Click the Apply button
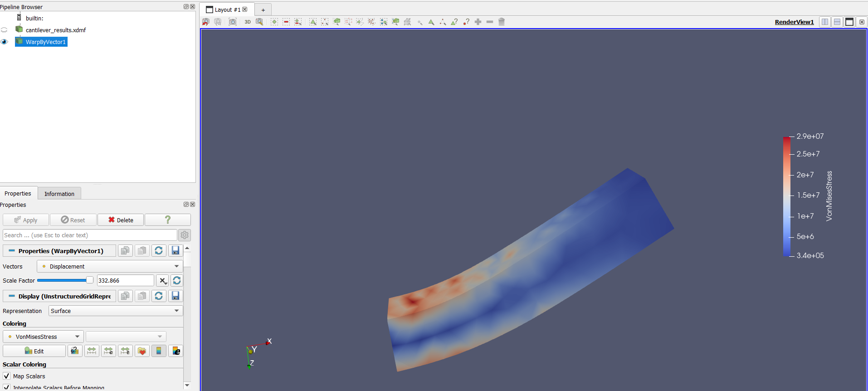This screenshot has height=391, width=868. click(x=26, y=220)
